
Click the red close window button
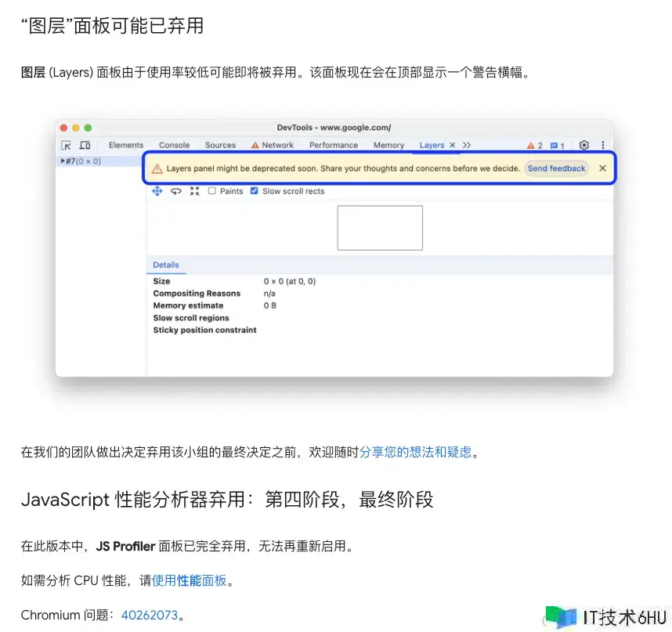pyautogui.click(x=64, y=128)
